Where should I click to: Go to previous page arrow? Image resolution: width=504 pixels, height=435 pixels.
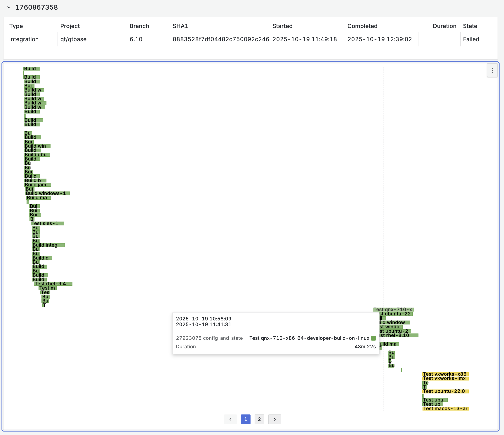pos(230,419)
